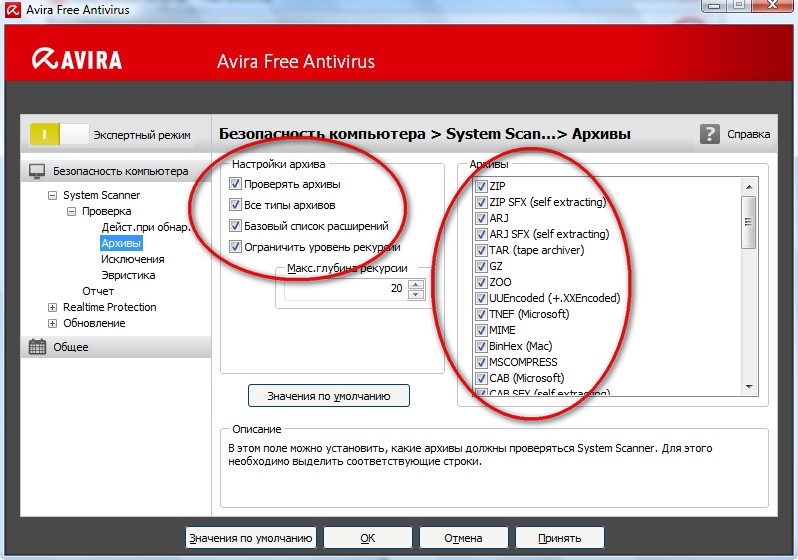The height and width of the screenshot is (560, 798).
Task: Click bottom Значения по умолчанию button
Action: tap(250, 538)
